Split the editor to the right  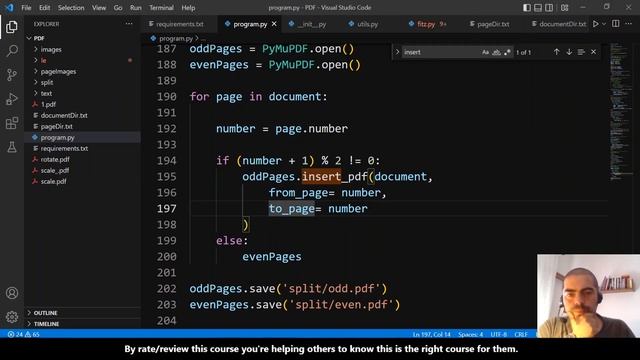pos(616,24)
